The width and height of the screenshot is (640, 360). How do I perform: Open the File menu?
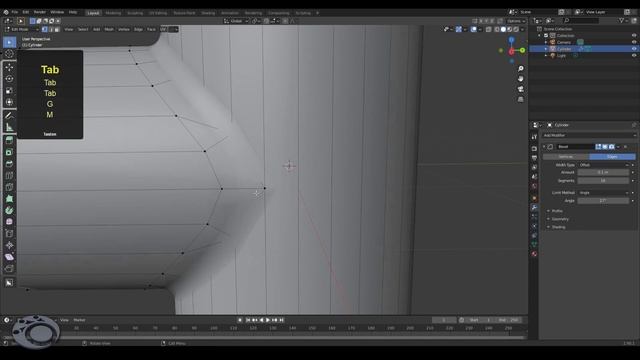(x=15, y=12)
